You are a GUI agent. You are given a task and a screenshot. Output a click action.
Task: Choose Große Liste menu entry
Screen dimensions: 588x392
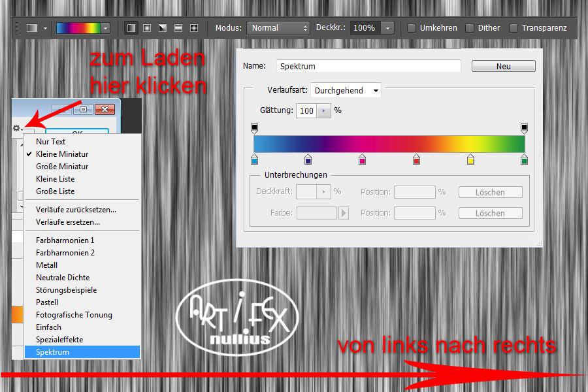click(x=82, y=191)
